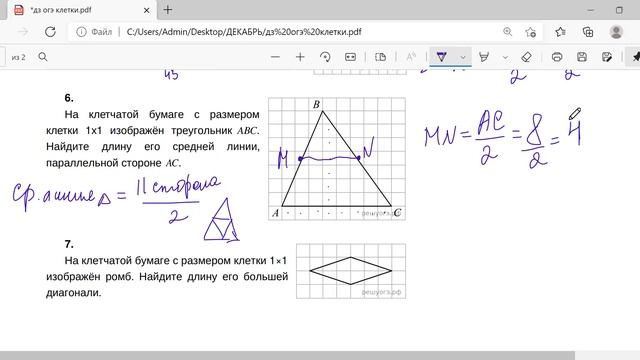Search in PDF with magnifier icon

pos(43,57)
